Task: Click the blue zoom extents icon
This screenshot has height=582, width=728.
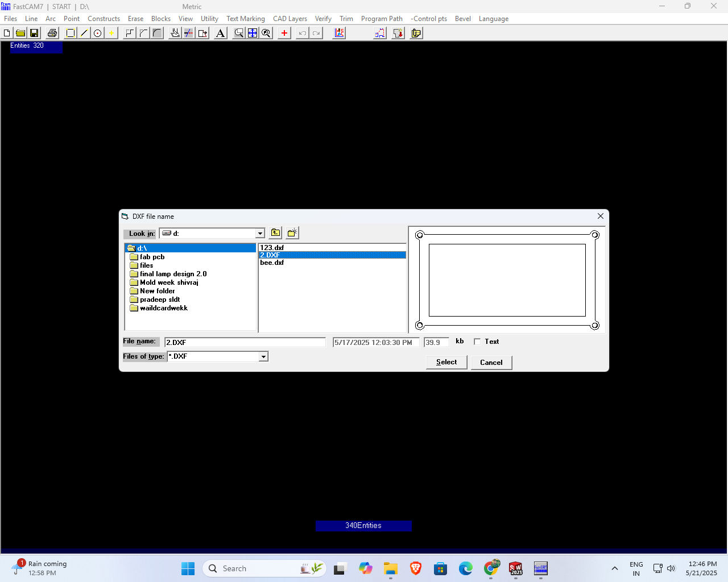Action: [253, 33]
